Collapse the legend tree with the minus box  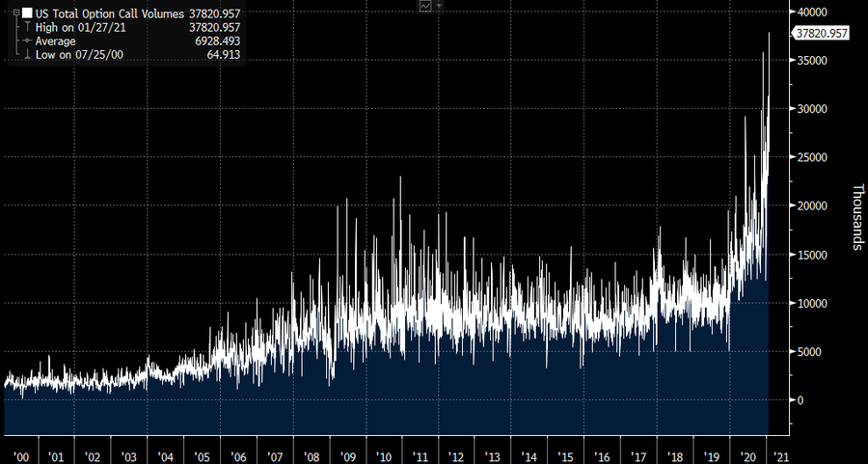click(16, 14)
